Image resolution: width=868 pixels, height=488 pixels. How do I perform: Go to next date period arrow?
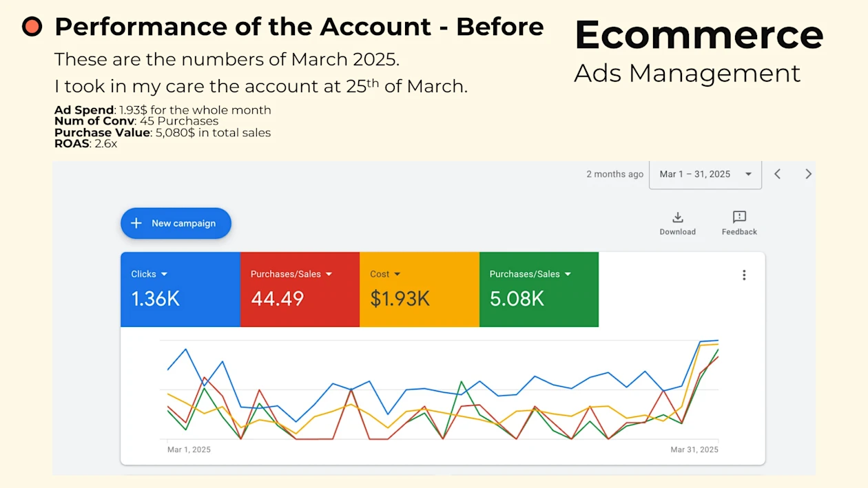click(809, 174)
